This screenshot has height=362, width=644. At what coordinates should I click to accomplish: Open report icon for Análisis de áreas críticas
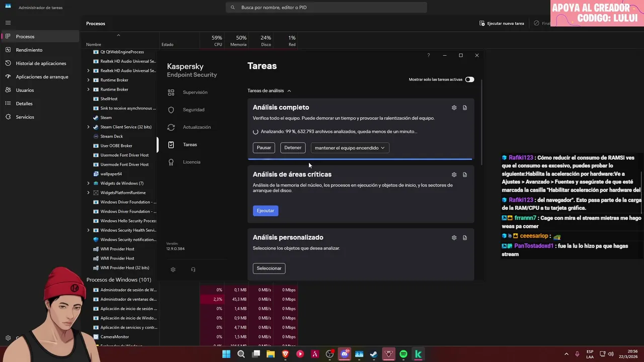[x=465, y=174]
